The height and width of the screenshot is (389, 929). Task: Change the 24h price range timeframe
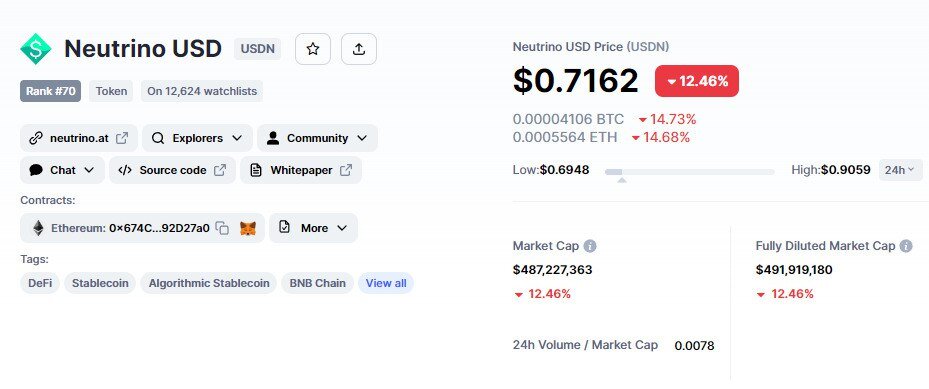click(900, 170)
